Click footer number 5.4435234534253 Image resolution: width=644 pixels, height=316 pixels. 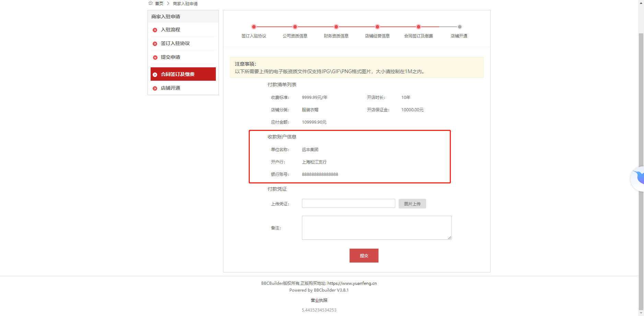(319, 310)
